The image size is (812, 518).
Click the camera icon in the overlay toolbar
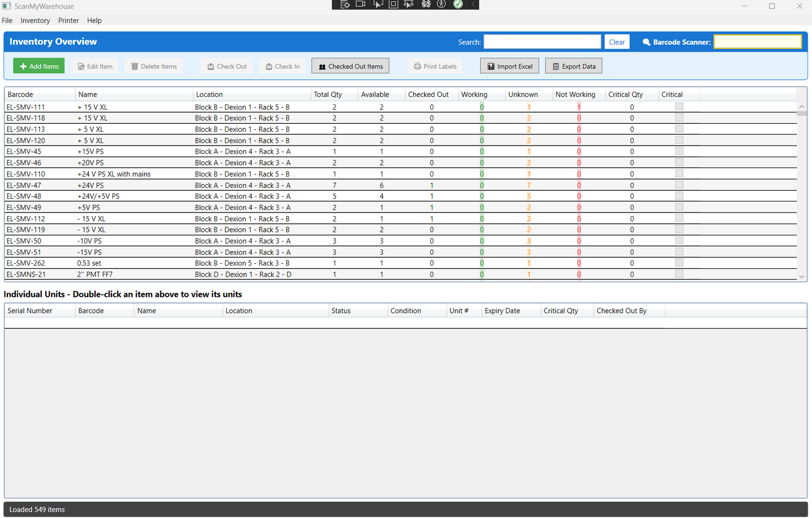(x=361, y=5)
